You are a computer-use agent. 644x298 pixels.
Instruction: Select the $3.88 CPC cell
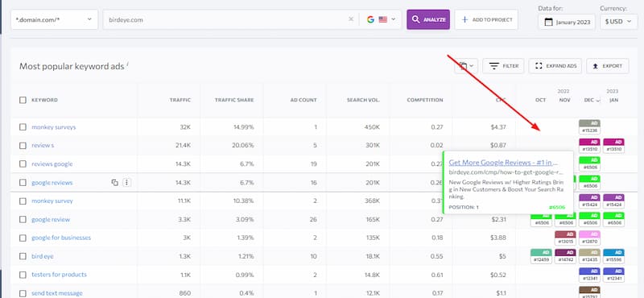tap(498, 238)
